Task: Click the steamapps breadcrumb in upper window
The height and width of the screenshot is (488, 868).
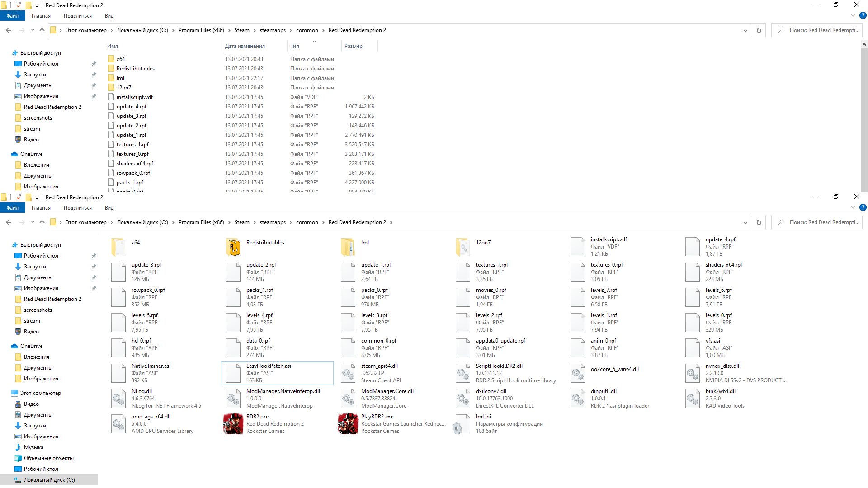Action: pyautogui.click(x=273, y=30)
